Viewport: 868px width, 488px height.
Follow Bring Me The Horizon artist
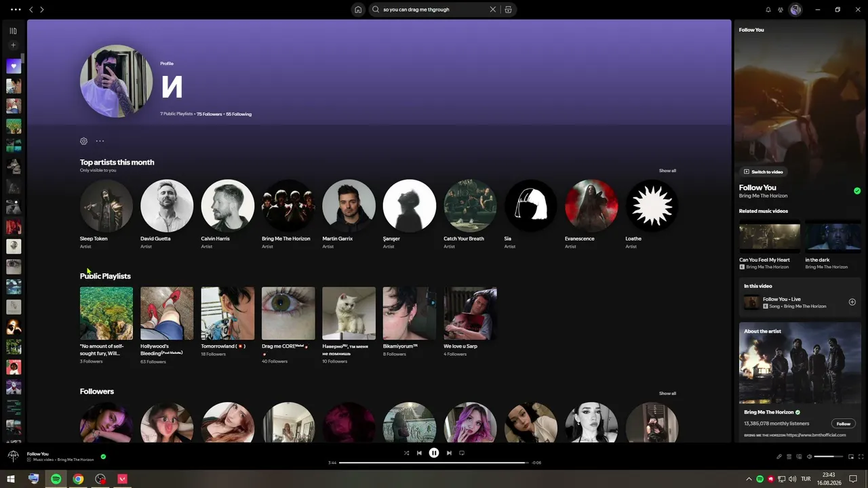pos(843,424)
